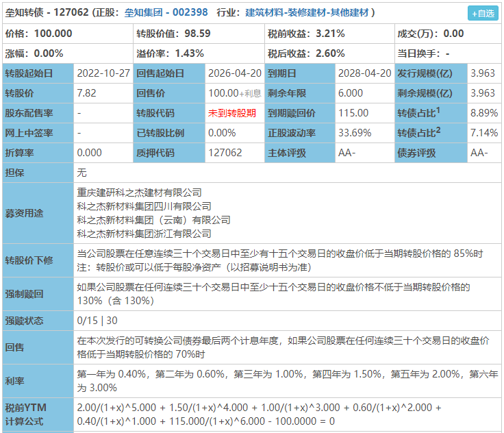Click the 到期日 date 2028-04-20

click(x=364, y=73)
